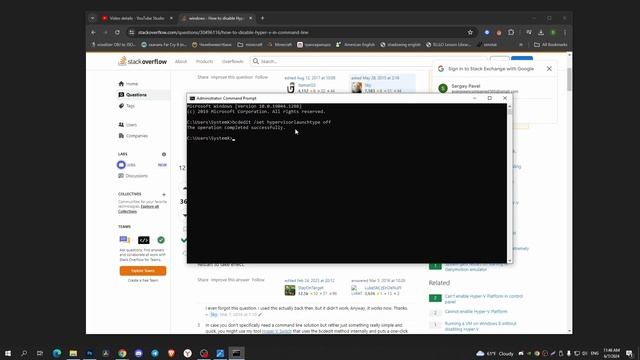Open American English bookmark
640x360 pixels.
[355, 44]
